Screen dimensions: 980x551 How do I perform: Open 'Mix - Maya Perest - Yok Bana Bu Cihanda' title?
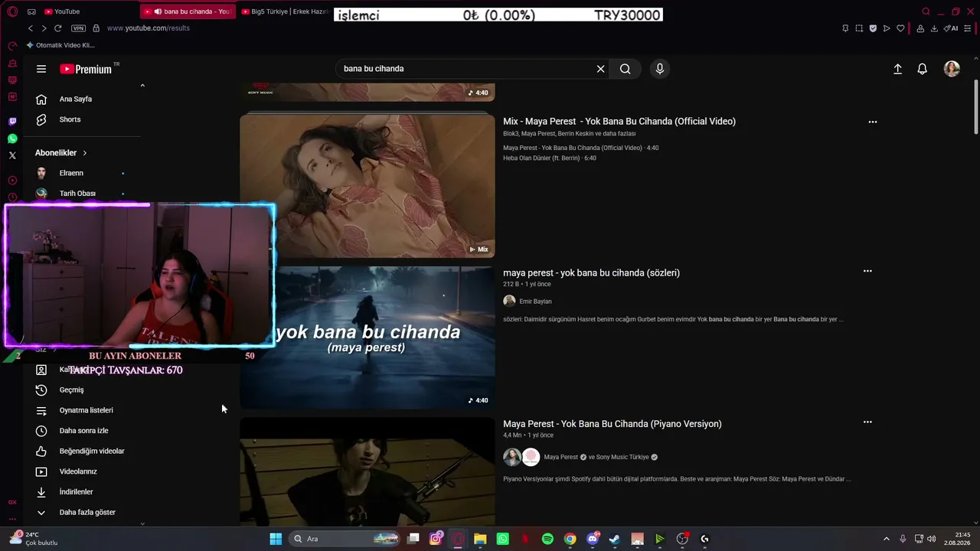pyautogui.click(x=619, y=121)
